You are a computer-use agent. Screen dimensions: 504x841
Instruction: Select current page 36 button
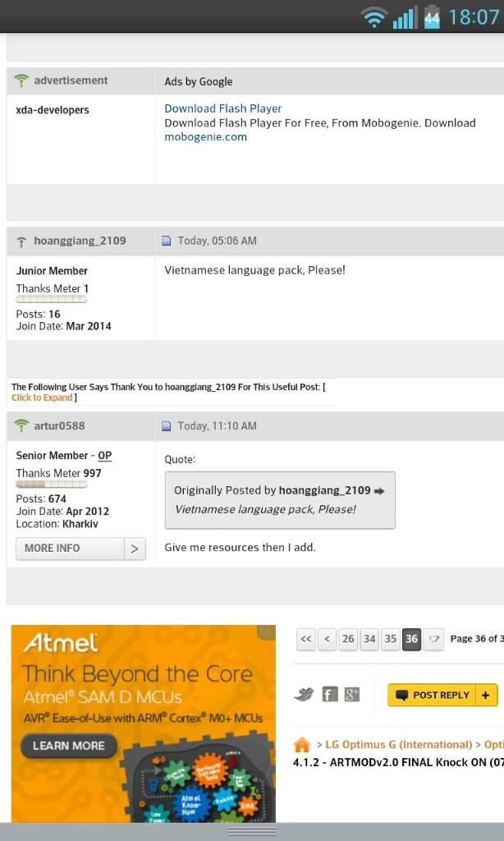pyautogui.click(x=412, y=639)
